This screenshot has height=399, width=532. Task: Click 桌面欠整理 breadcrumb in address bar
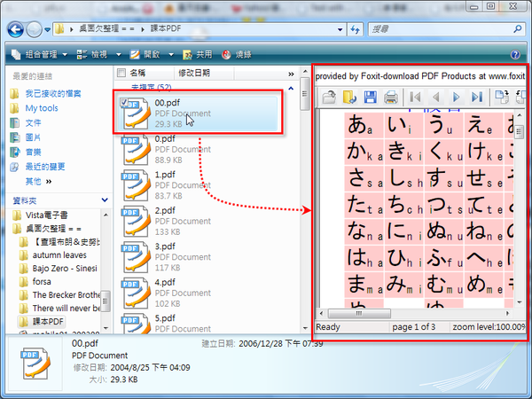coord(106,29)
